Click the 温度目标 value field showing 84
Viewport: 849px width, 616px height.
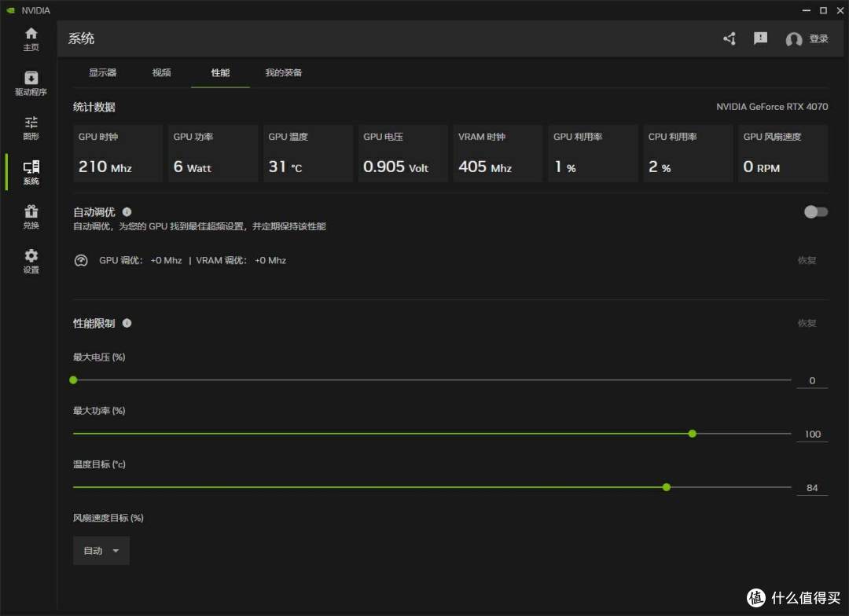811,488
